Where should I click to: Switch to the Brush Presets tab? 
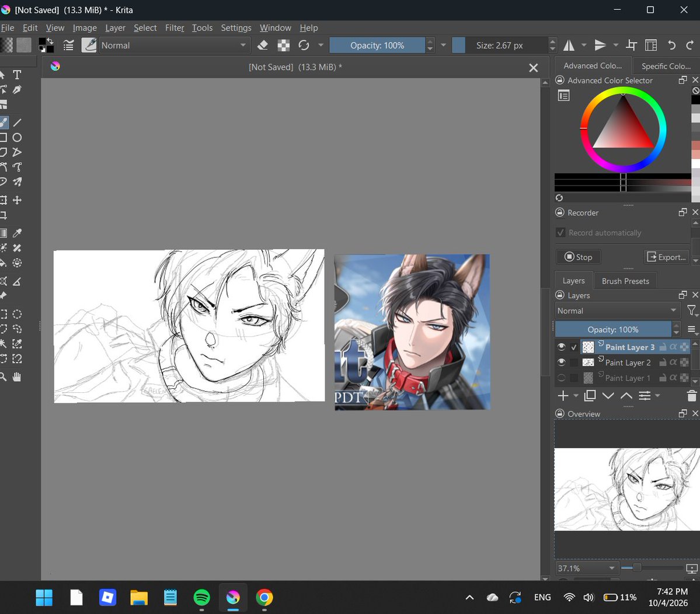(625, 281)
